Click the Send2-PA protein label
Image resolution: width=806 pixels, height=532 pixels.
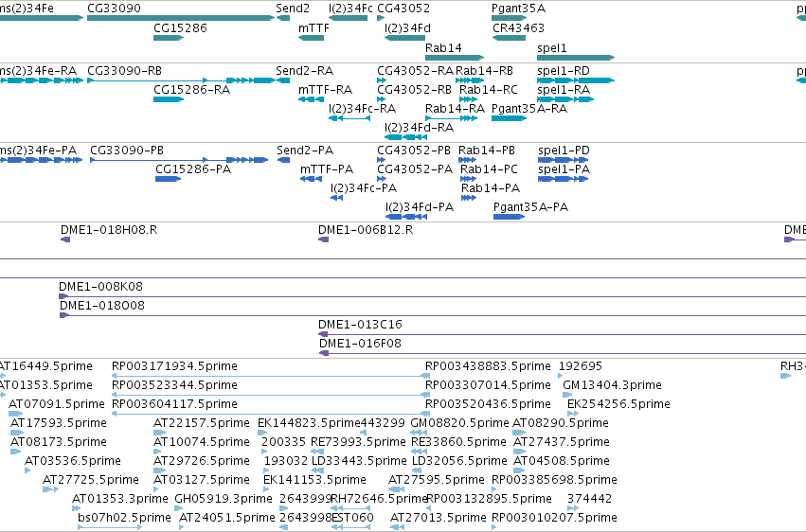(x=305, y=150)
